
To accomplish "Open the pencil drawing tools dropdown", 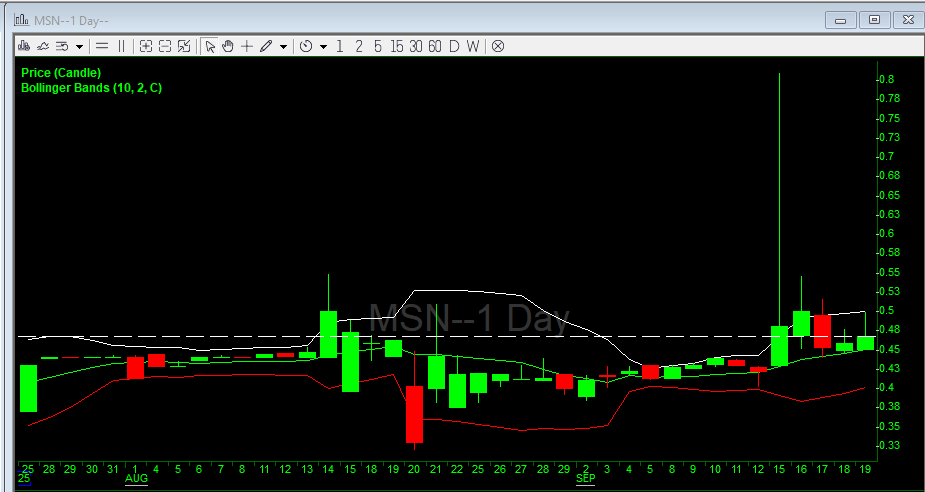I will click(x=283, y=46).
